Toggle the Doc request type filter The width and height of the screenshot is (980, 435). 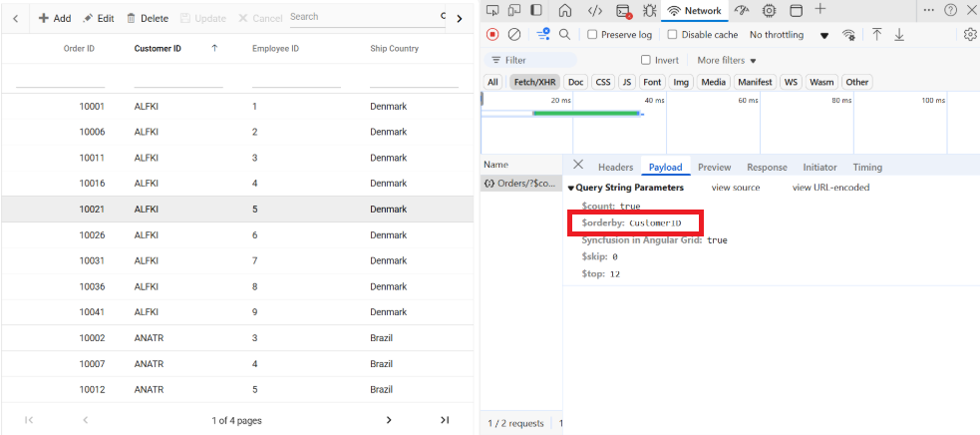coord(575,82)
